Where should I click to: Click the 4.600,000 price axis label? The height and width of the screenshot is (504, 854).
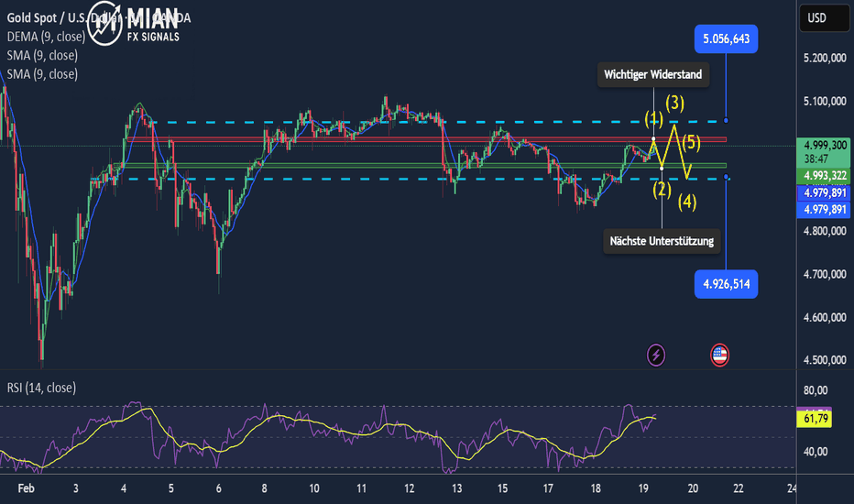[825, 317]
